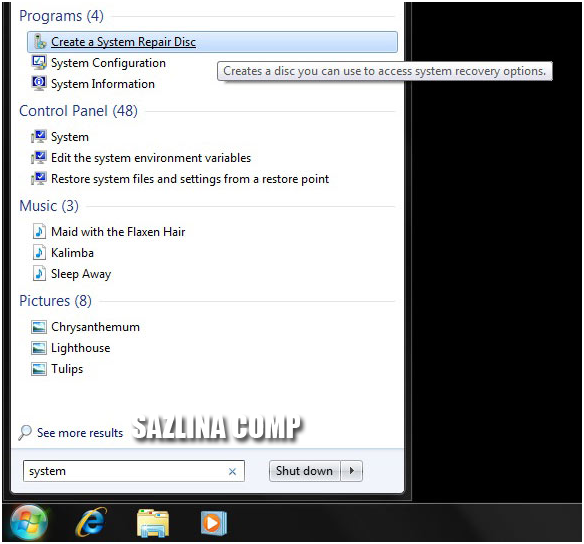Click the Tulips picture icon

(x=39, y=369)
